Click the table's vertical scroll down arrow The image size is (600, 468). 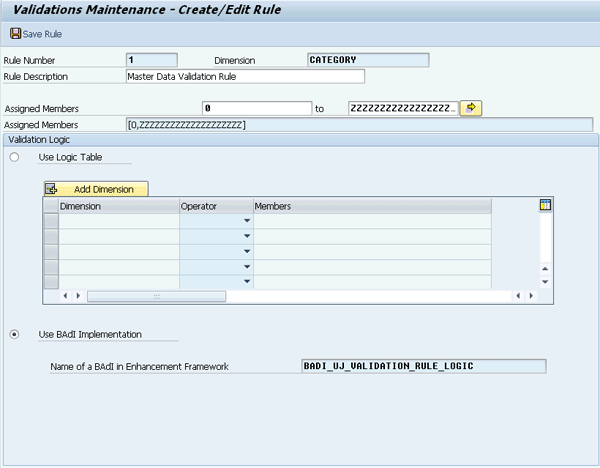click(x=545, y=282)
